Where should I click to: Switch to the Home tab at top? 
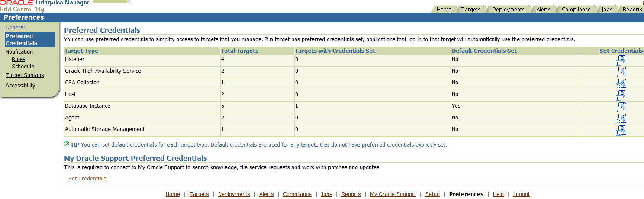point(444,9)
